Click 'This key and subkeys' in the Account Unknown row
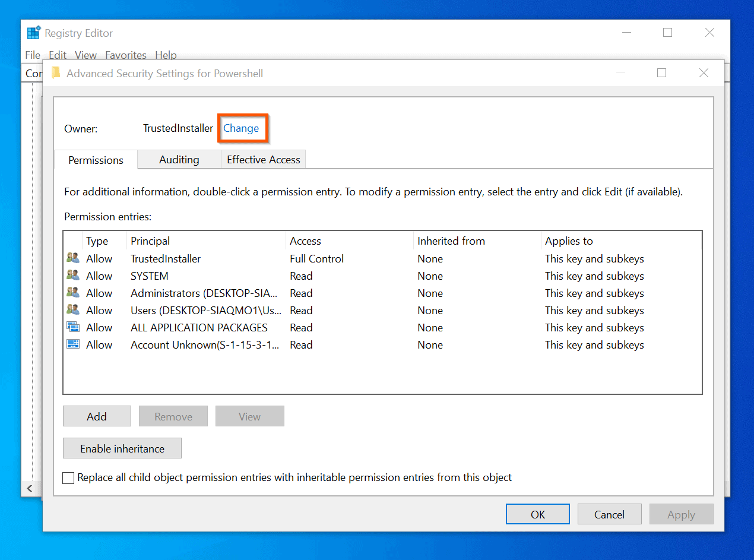Viewport: 754px width, 560px height. click(594, 345)
